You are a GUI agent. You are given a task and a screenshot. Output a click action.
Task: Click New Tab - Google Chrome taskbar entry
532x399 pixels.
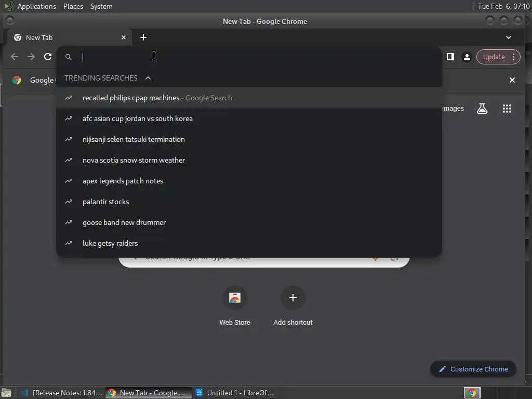coord(148,393)
